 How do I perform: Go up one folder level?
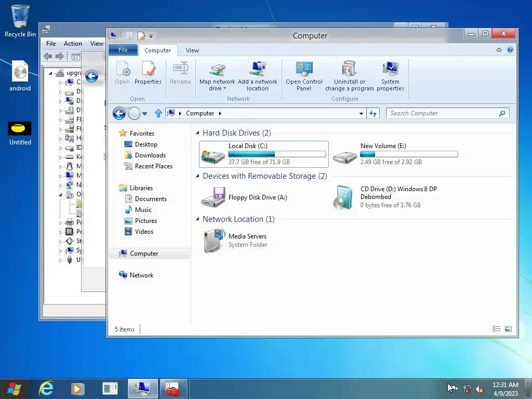158,113
